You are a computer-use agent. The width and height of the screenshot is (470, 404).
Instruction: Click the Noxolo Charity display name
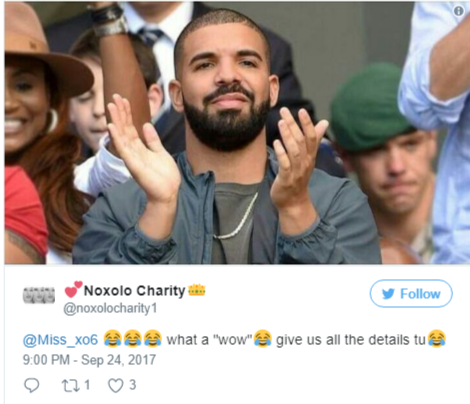[x=134, y=291]
